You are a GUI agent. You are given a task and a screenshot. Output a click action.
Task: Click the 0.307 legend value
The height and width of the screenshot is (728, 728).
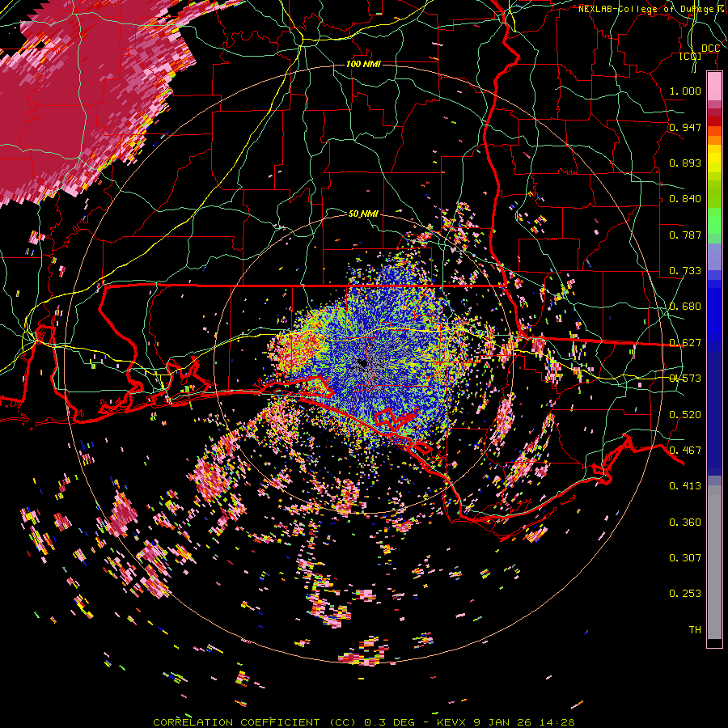685,557
